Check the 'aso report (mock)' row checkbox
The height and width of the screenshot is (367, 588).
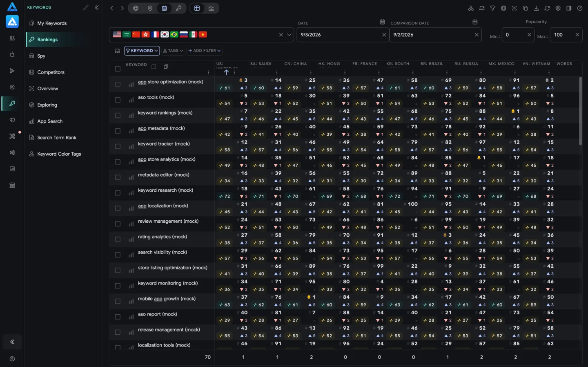(x=118, y=317)
